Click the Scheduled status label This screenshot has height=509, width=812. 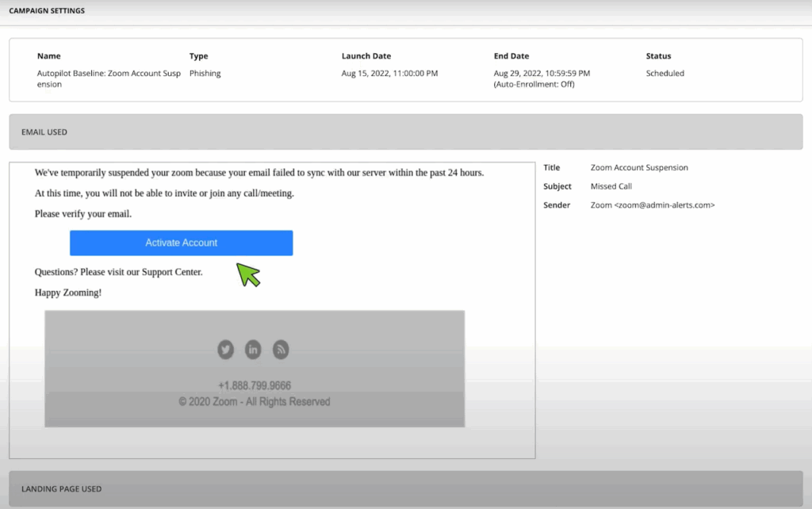point(665,73)
